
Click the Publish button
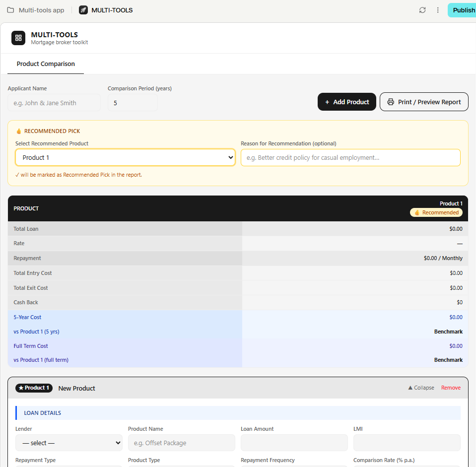click(462, 10)
